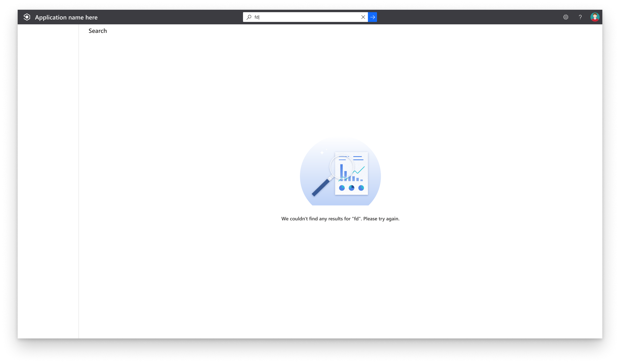This screenshot has height=364, width=620.
Task: Open the user profile avatar
Action: pyautogui.click(x=594, y=17)
